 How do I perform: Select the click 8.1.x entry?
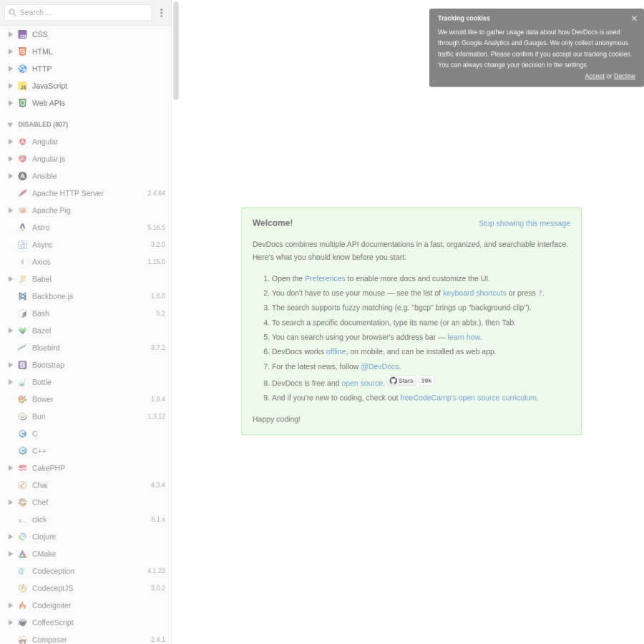point(85,519)
